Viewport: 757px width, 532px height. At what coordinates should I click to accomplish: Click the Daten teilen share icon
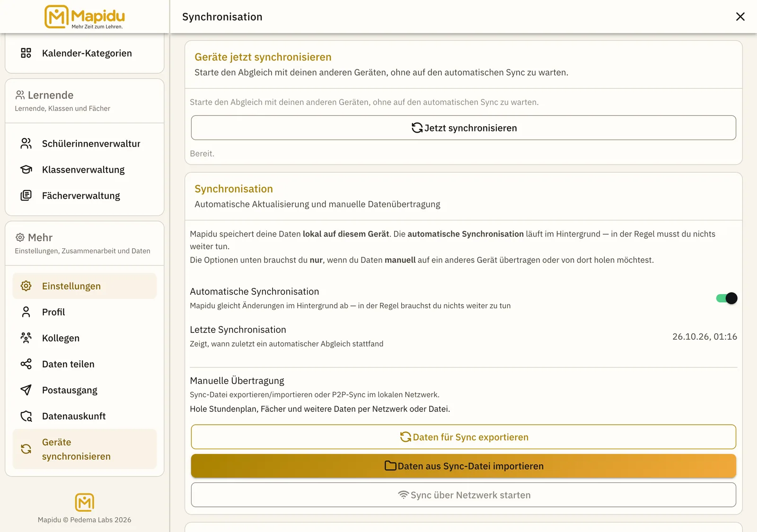[x=26, y=364]
